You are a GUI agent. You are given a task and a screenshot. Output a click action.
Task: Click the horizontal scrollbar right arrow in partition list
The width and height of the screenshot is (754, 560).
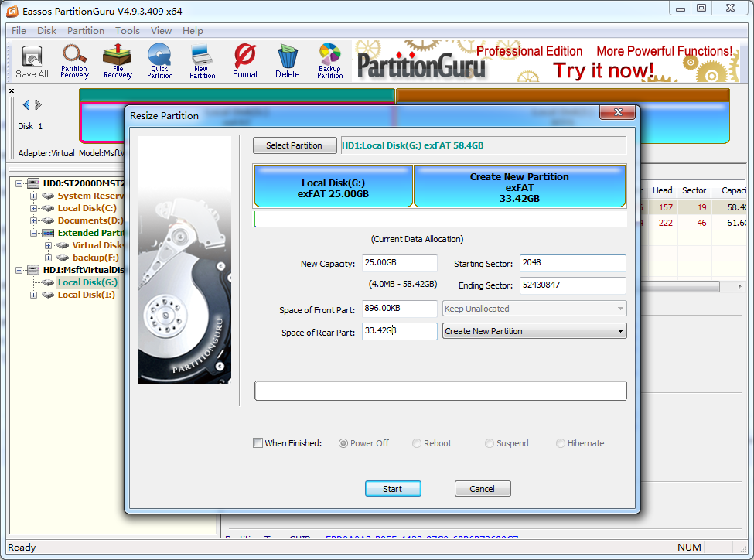click(739, 286)
